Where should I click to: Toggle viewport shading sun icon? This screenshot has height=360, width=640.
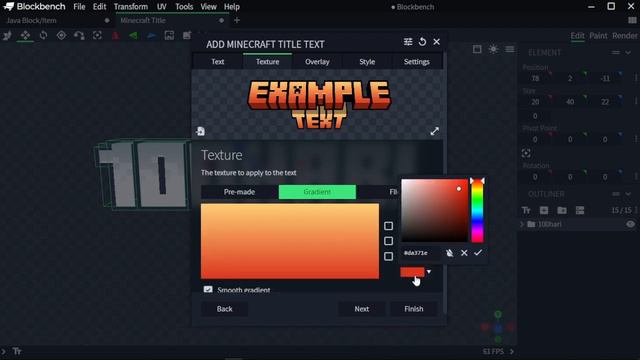(493, 49)
